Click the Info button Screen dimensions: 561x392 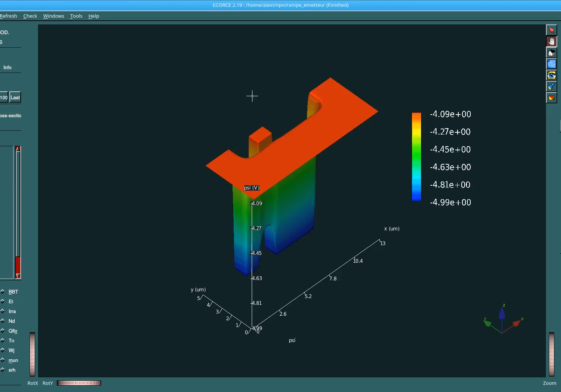[7, 67]
